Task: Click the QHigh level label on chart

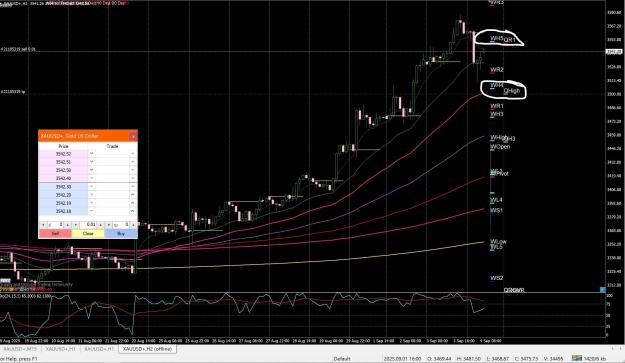Action: pyautogui.click(x=512, y=91)
